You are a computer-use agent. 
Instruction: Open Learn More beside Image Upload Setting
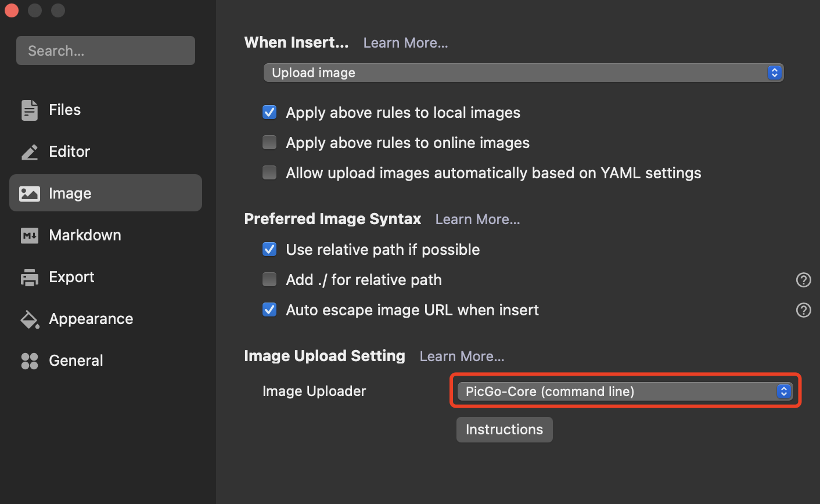(462, 357)
